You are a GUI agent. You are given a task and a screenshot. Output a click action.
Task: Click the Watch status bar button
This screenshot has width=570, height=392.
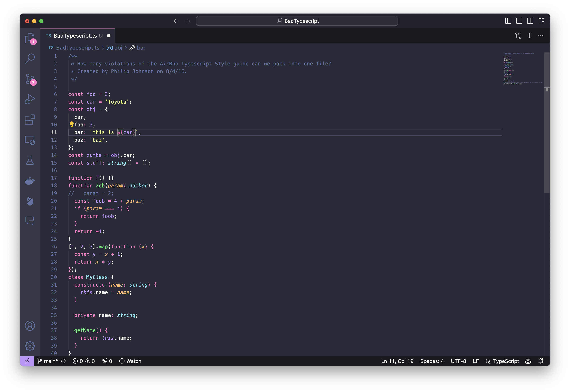[130, 361]
